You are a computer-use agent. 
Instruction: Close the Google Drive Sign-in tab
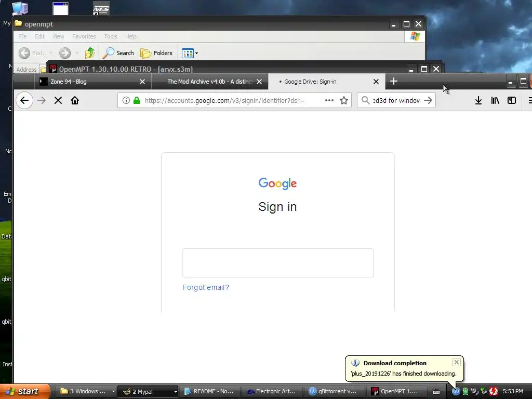pos(376,82)
